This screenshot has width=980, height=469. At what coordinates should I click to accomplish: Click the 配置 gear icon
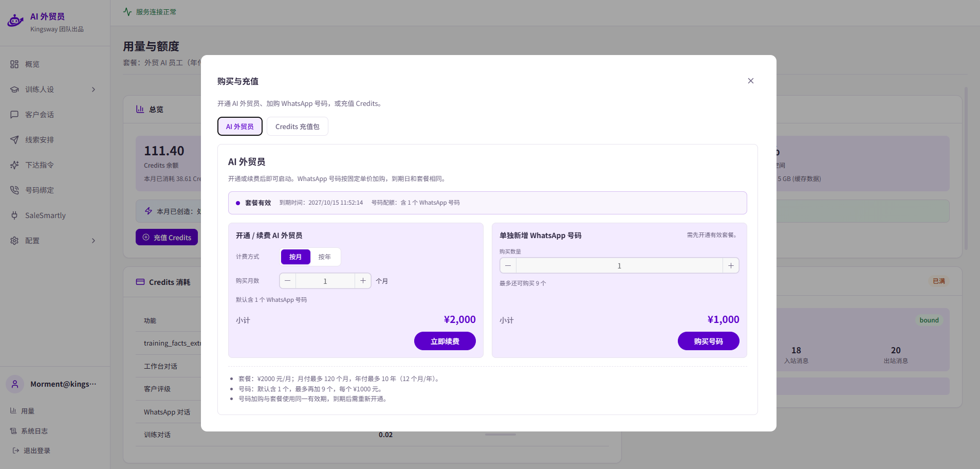click(x=14, y=241)
